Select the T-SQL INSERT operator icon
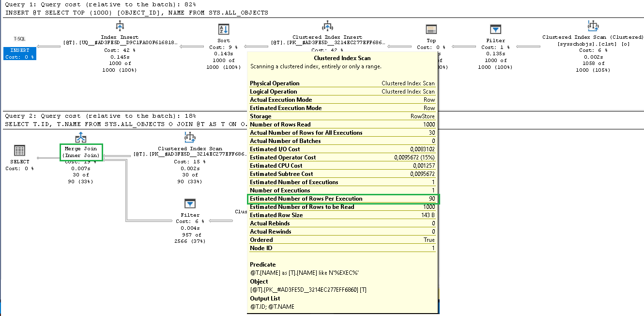 point(20,38)
